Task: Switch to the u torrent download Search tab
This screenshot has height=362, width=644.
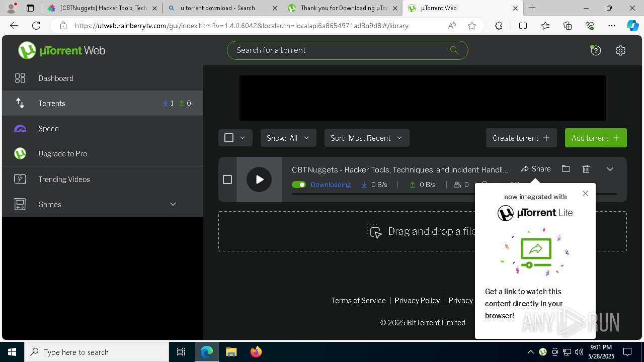Action: tap(222, 8)
